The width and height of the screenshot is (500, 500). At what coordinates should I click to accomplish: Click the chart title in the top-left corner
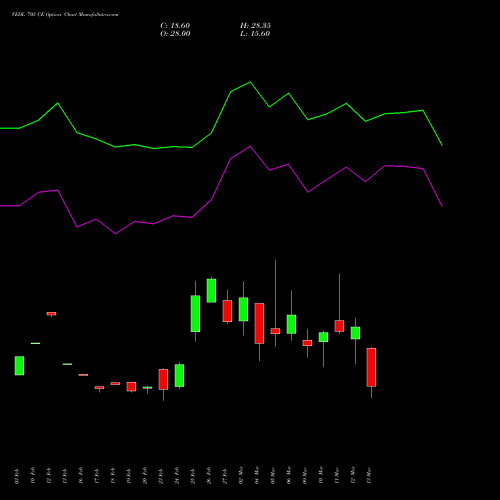65,15
